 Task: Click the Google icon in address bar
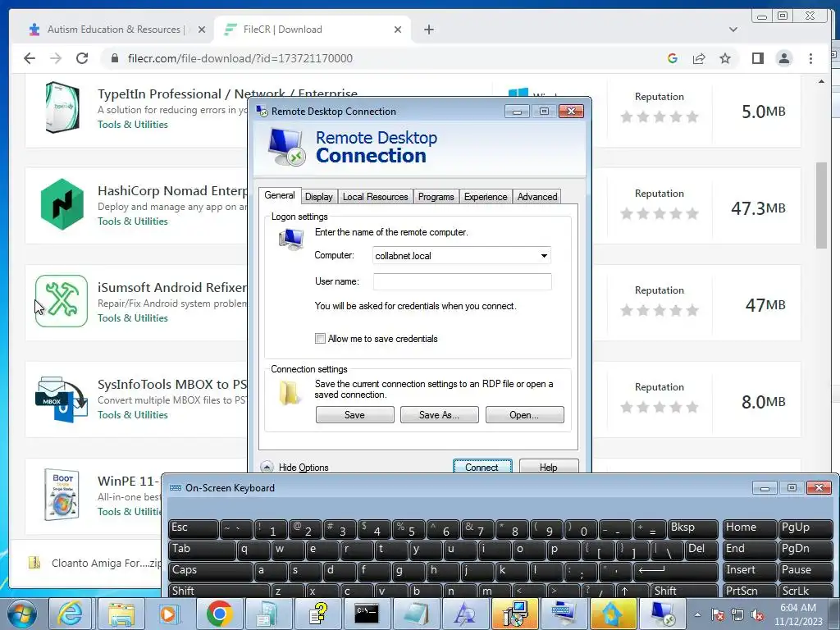click(673, 58)
